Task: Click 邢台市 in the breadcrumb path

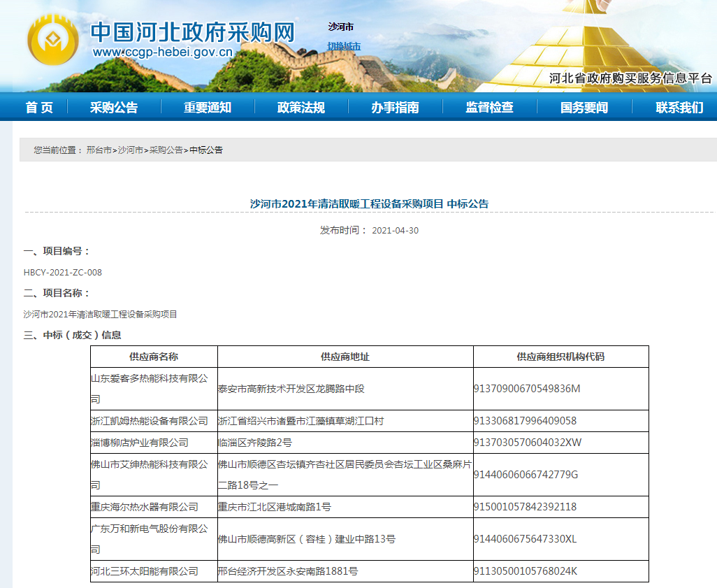Action: (99, 150)
